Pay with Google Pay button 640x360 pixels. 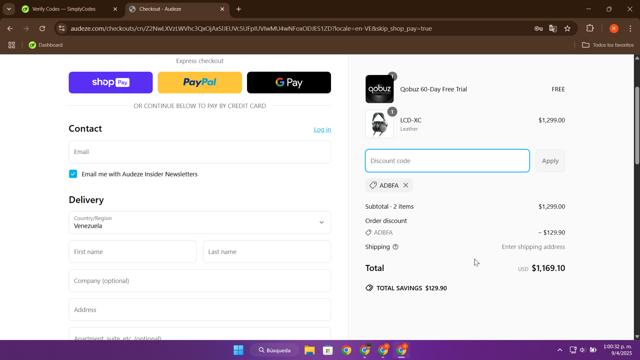coord(289,82)
